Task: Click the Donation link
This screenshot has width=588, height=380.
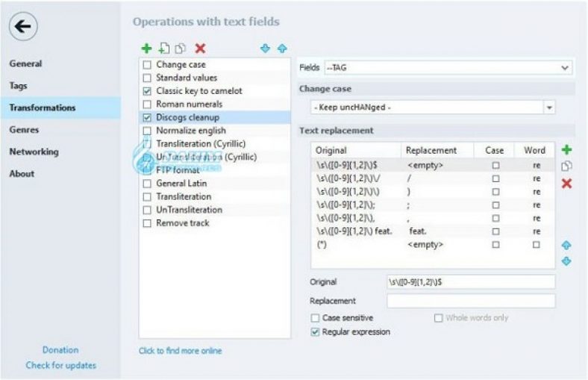Action: [60, 349]
